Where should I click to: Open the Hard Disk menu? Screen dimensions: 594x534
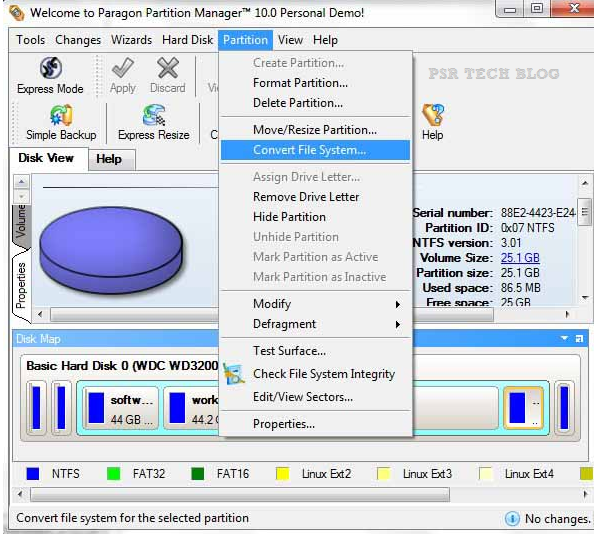point(188,40)
